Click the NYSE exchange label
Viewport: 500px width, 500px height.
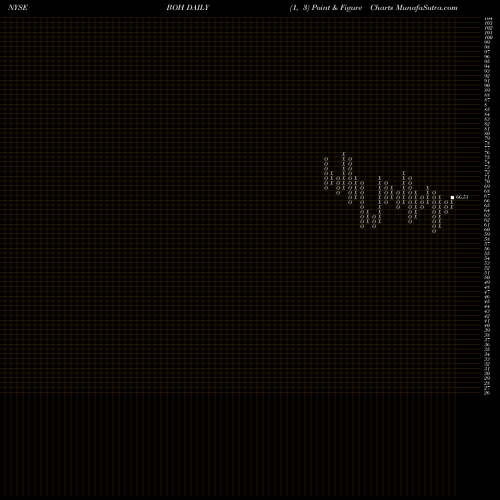[18, 8]
